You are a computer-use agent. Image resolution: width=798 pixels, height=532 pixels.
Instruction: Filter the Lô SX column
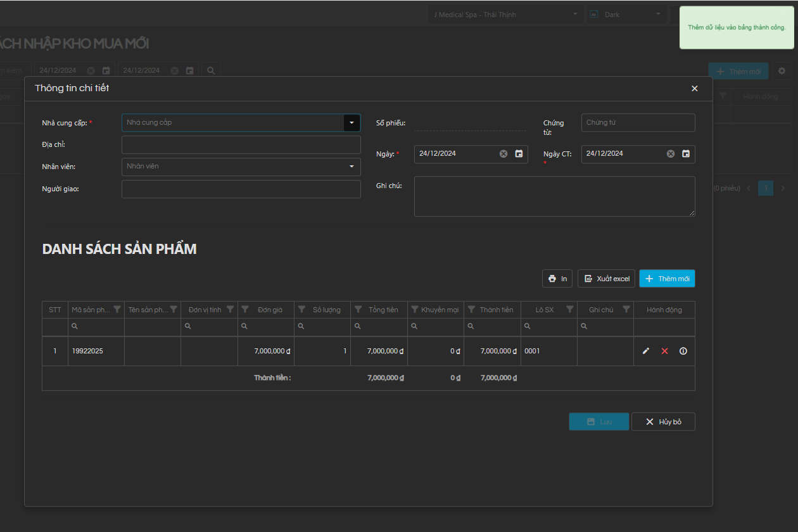[x=569, y=310]
